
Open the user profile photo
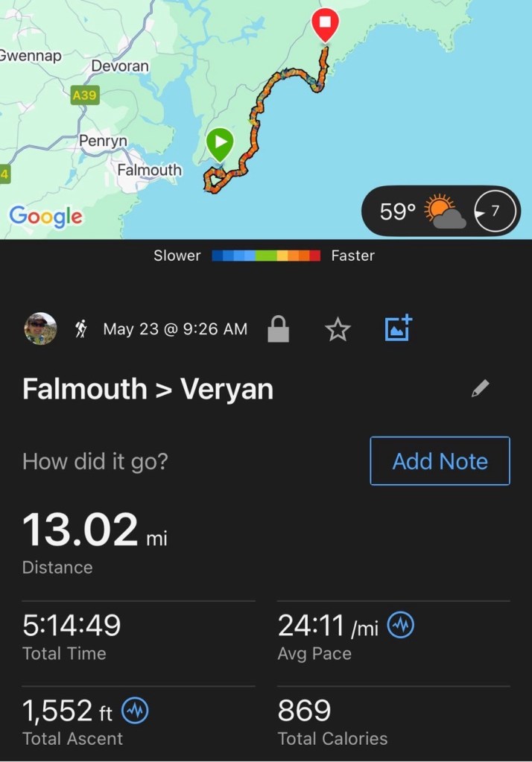(x=40, y=328)
